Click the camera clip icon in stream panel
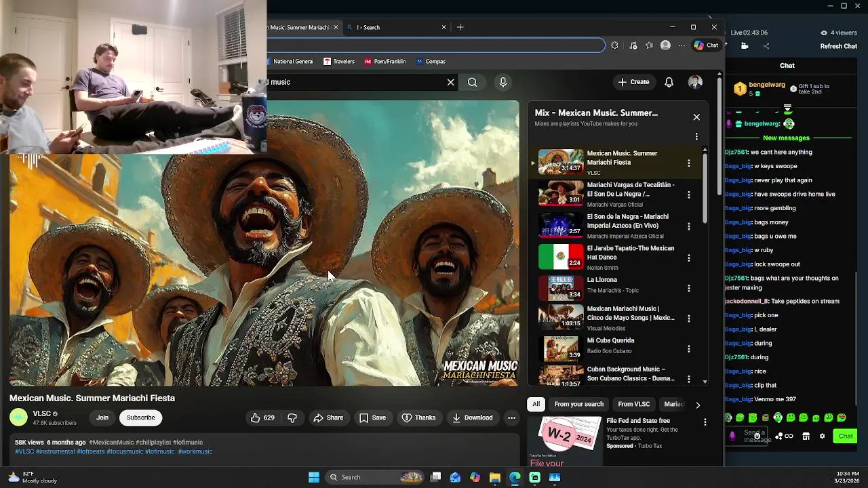This screenshot has height=488, width=868. [745, 46]
